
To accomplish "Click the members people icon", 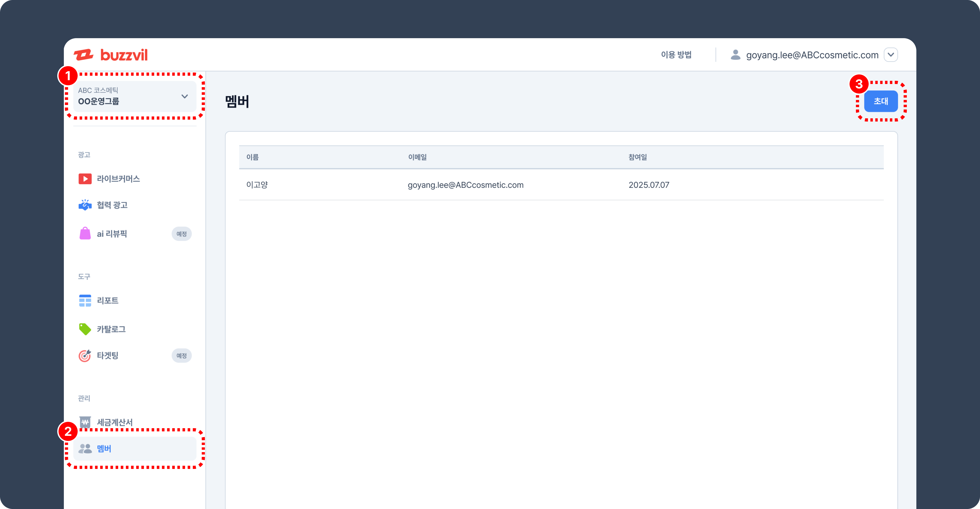I will [85, 449].
